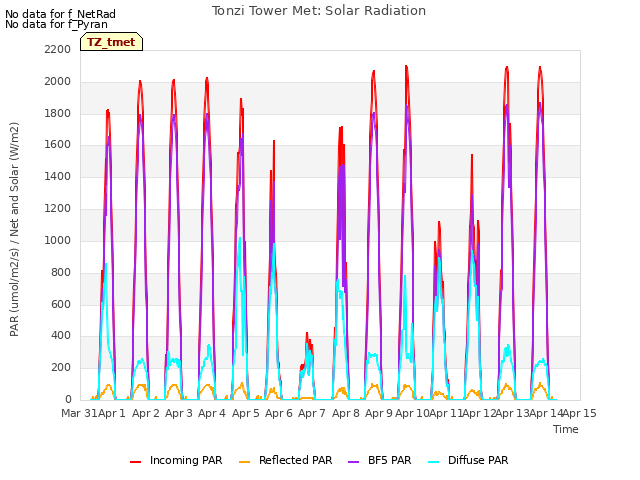Screen dimensions: 640x480
Task: Click the 1600 y-axis tick value
Action: tap(58, 144)
